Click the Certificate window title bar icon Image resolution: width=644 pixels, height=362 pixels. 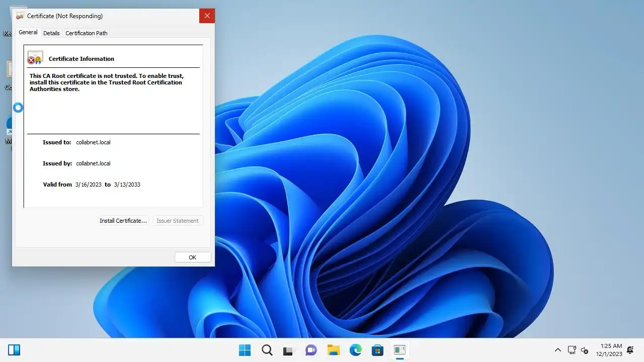pyautogui.click(x=20, y=16)
